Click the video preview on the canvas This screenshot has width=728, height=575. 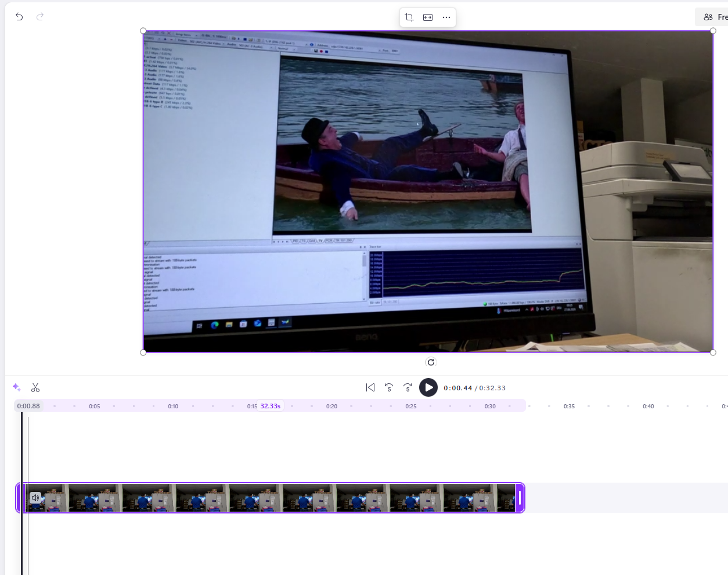(x=428, y=192)
